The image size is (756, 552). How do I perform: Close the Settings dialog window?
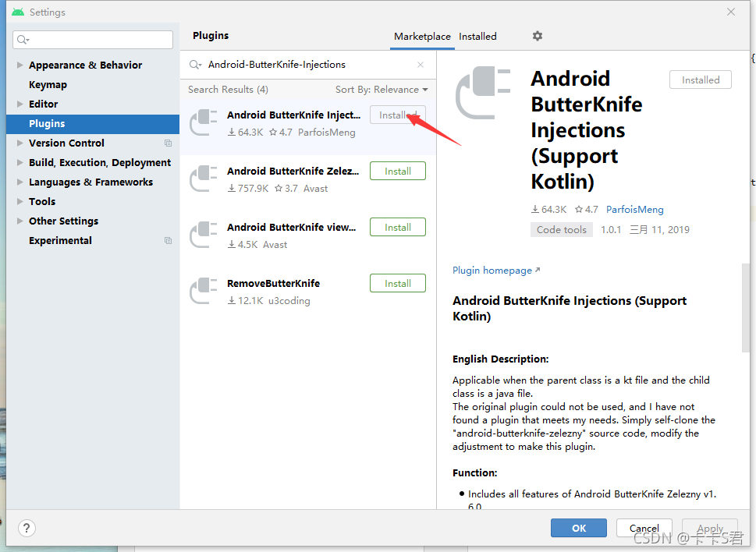pyautogui.click(x=731, y=12)
